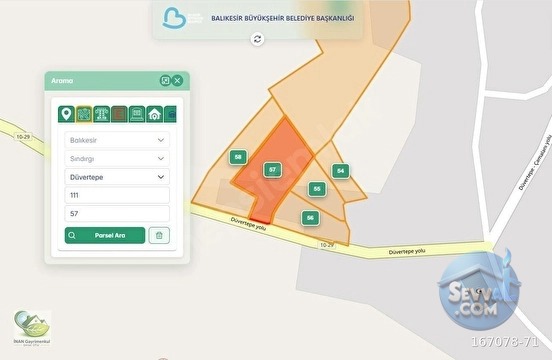Screen dimensions: 552x360
Task: Focus the block number field 111
Action: [x=117, y=195]
